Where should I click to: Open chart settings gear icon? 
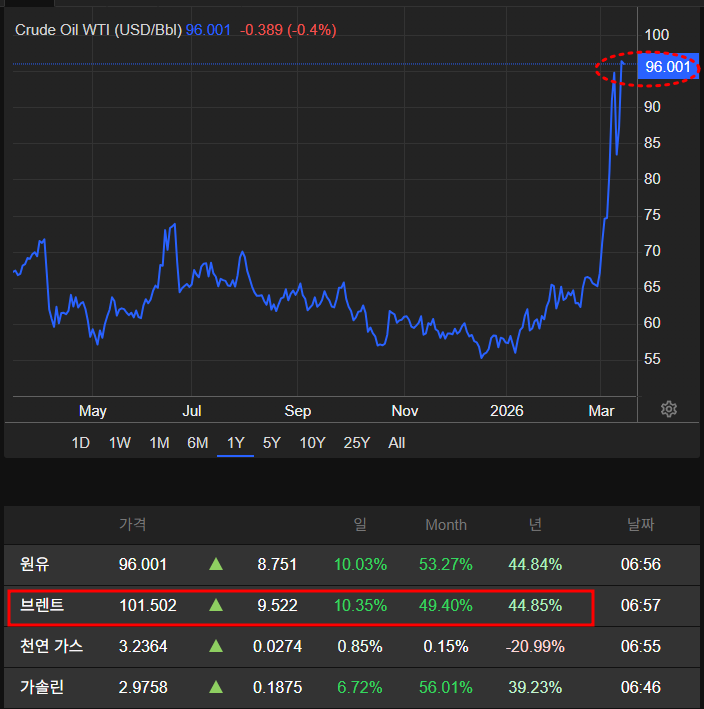pos(669,409)
